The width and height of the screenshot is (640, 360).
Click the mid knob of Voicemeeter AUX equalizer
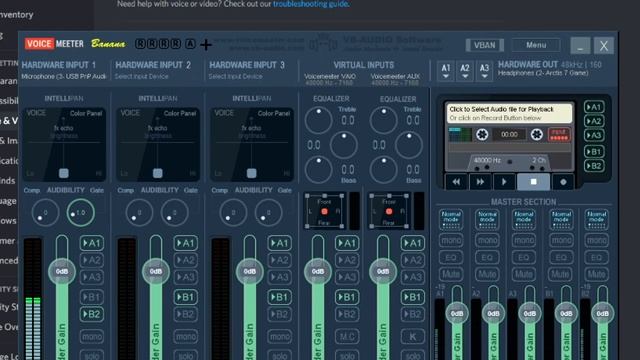(409, 144)
